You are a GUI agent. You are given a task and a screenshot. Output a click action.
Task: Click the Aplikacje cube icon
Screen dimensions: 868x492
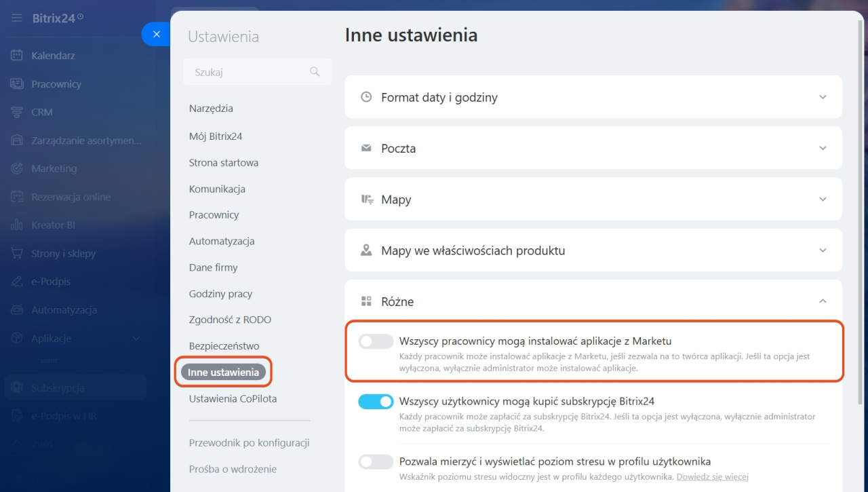point(17,338)
